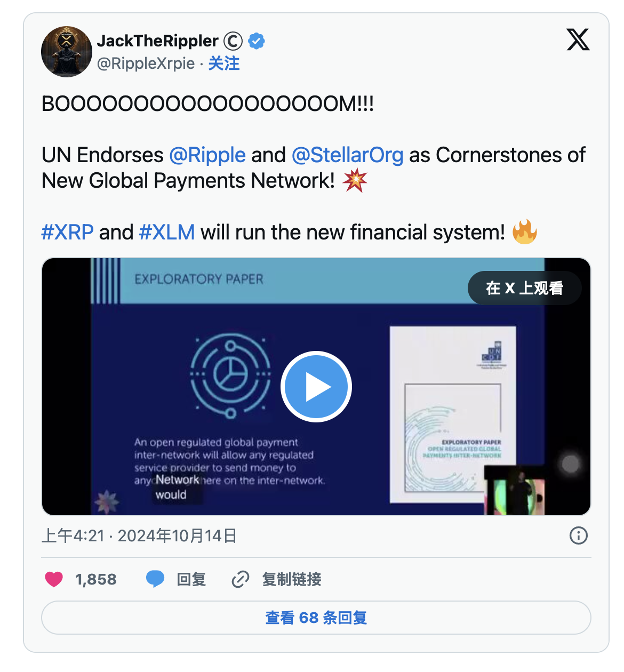Click the @RippleXrpie handle
This screenshot has height=672, width=624.
click(146, 63)
